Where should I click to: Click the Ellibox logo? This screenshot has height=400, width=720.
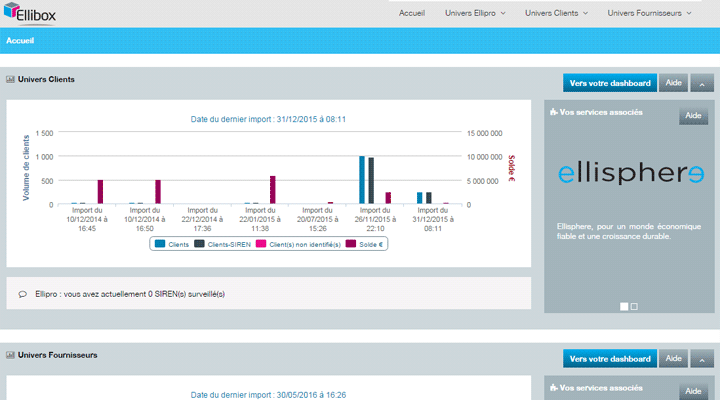(33, 13)
